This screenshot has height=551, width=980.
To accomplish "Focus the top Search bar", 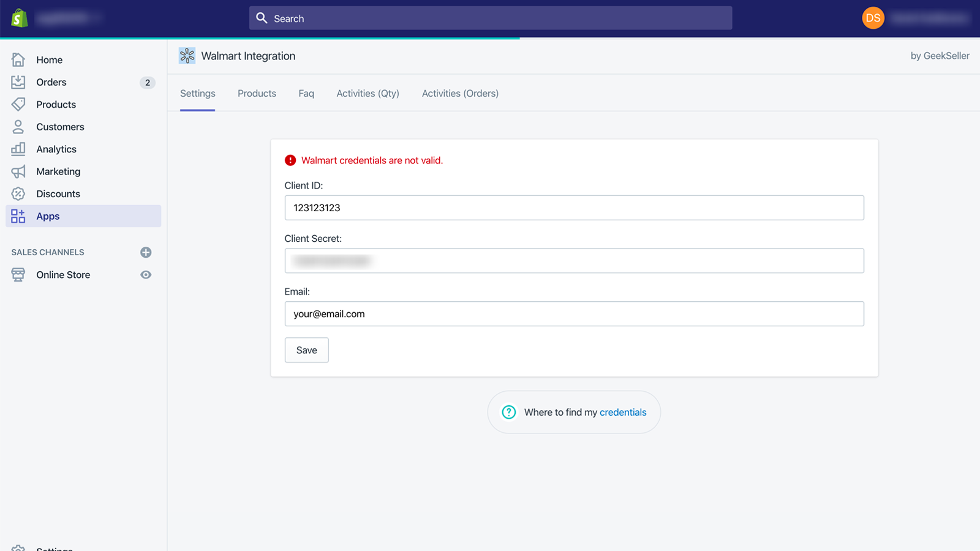I will 490,18.
